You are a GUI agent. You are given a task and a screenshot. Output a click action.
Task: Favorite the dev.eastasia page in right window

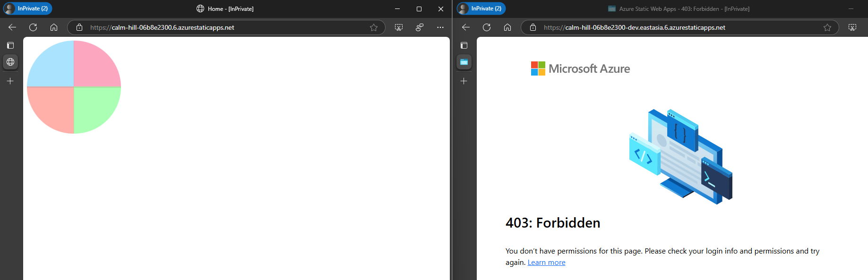827,27
